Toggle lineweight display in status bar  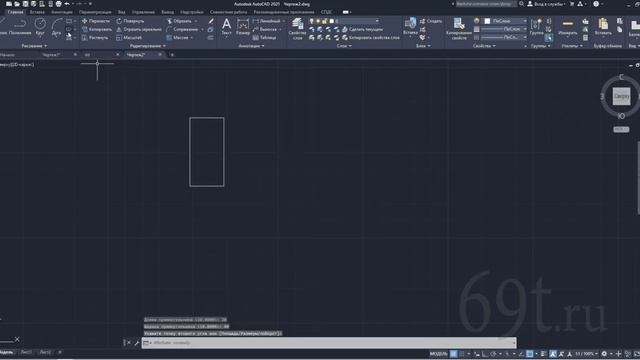point(543,354)
